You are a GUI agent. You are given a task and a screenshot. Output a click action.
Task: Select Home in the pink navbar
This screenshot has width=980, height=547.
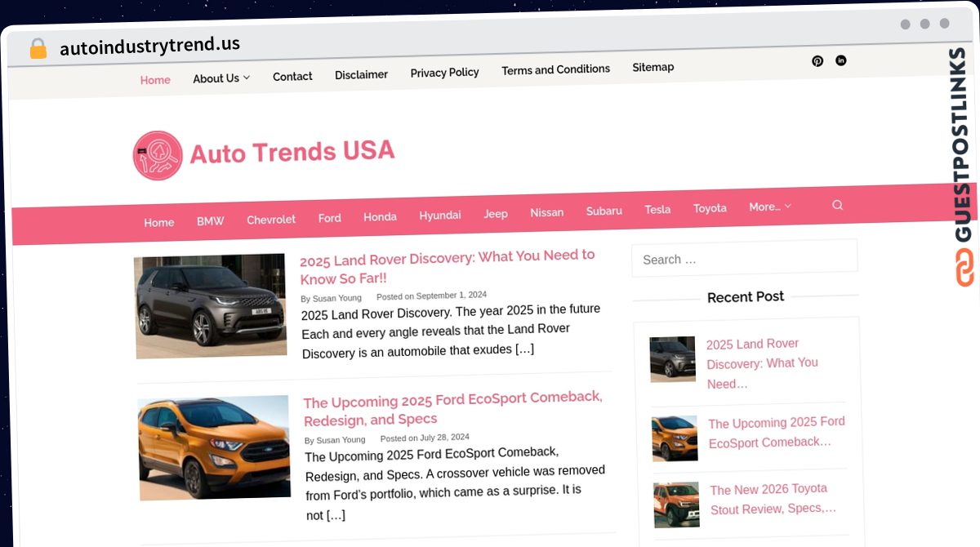159,222
